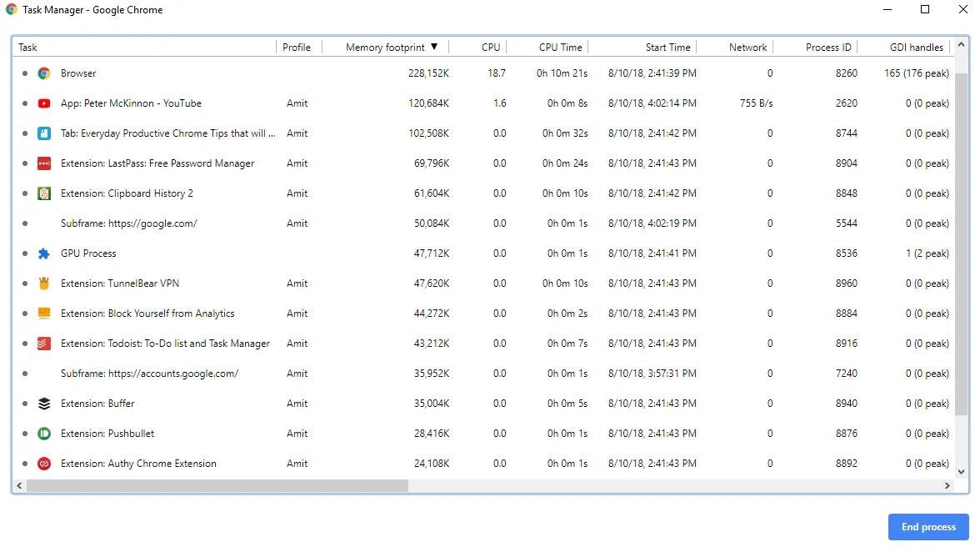
Task: Select the Browser task row
Action: click(x=483, y=73)
